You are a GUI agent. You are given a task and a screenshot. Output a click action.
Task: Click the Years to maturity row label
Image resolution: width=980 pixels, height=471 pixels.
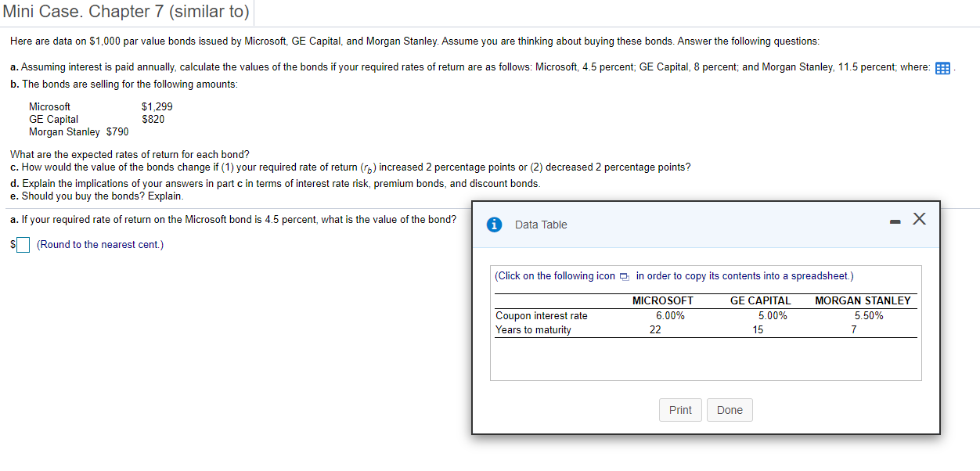coord(533,330)
